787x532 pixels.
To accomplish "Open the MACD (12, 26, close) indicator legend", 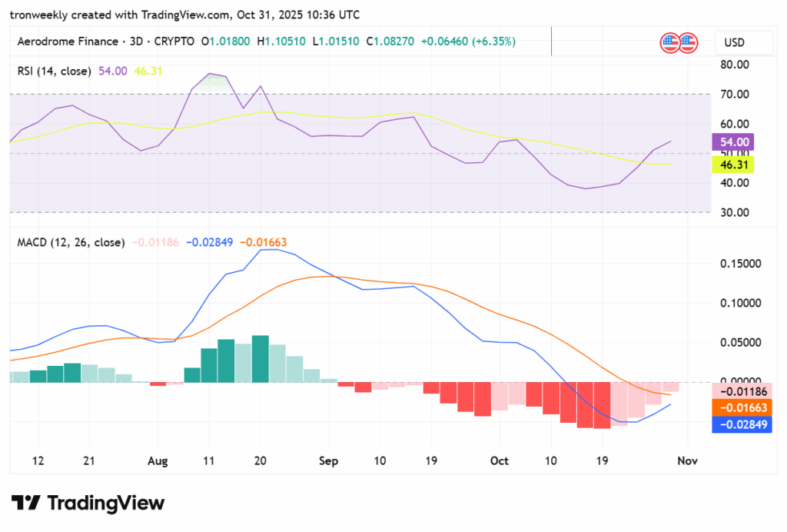I will tap(71, 242).
